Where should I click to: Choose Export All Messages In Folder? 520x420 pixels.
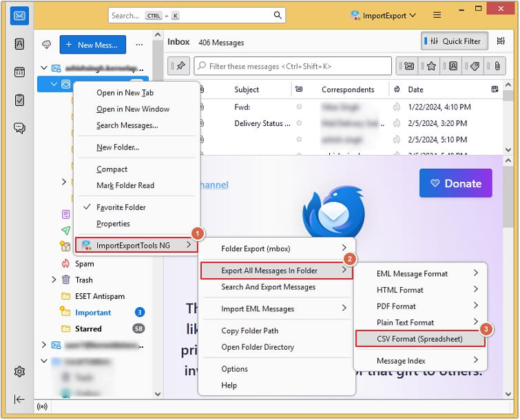278,271
